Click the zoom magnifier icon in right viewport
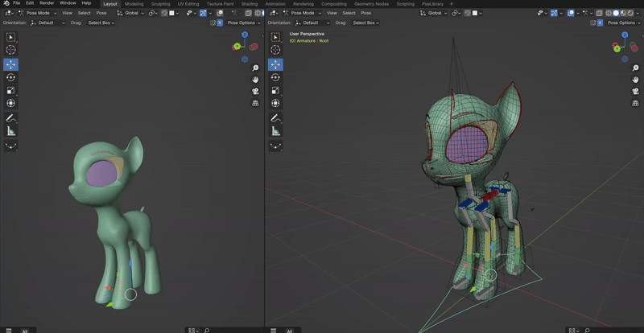 click(x=635, y=68)
